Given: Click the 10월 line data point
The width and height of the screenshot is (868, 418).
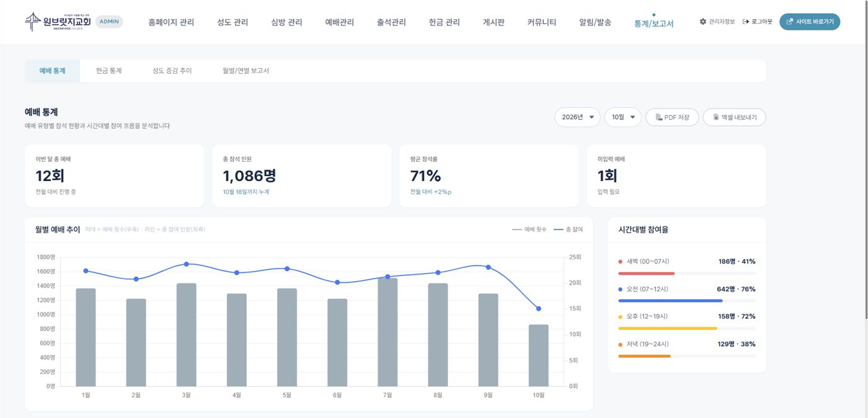Looking at the screenshot, I should tap(538, 308).
